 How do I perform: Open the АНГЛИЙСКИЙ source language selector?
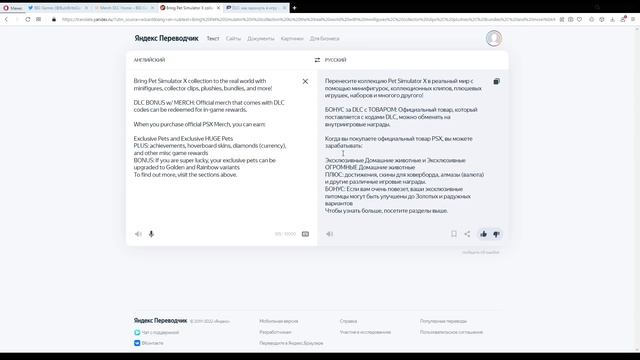click(149, 60)
